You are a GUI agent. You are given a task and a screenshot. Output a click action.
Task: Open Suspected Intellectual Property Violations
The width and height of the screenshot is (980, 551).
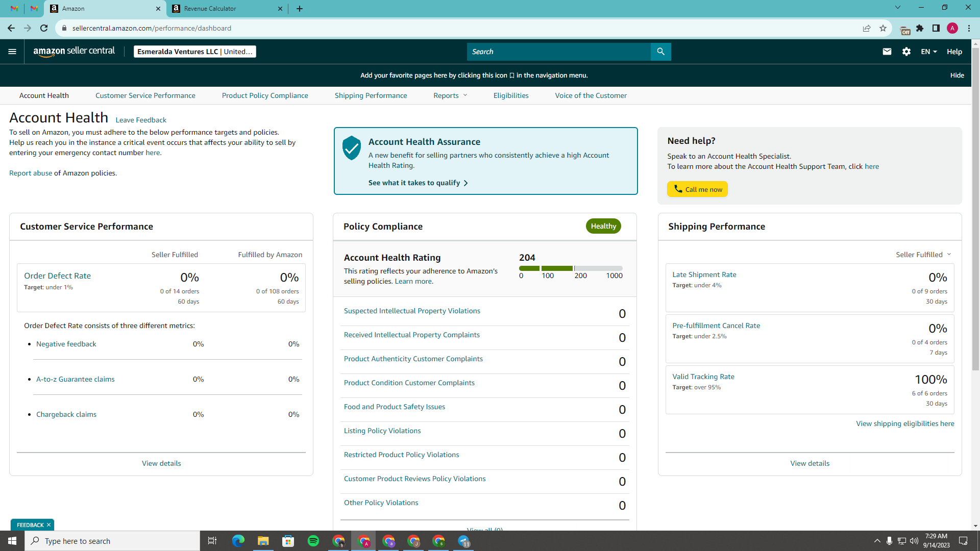pyautogui.click(x=412, y=311)
